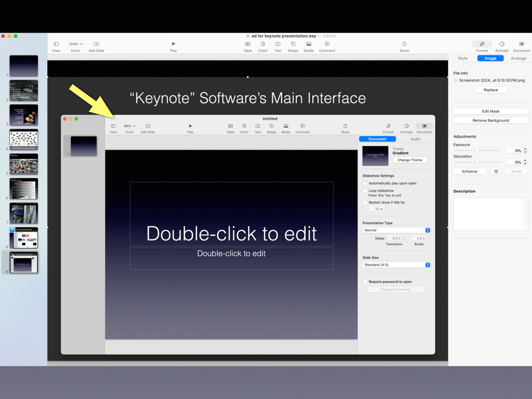Select the blue Document tab in the Untitled window
Image resolution: width=532 pixels, height=399 pixels.
pos(377,139)
